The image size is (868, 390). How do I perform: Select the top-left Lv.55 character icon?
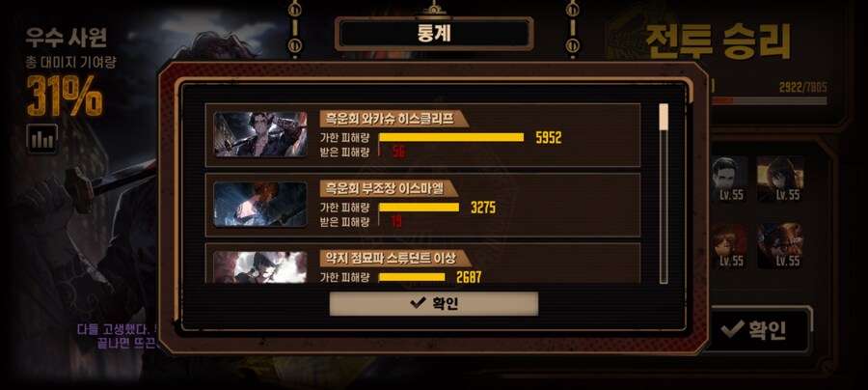tap(729, 179)
